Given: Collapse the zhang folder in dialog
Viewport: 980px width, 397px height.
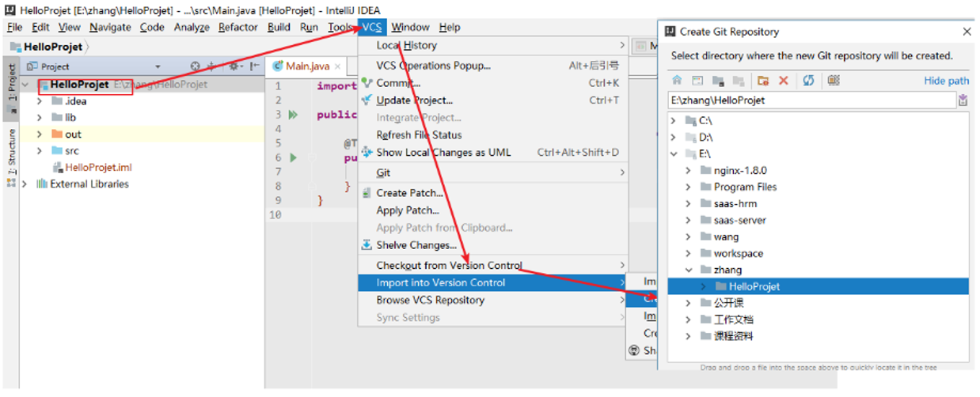Looking at the screenshot, I should [x=689, y=270].
